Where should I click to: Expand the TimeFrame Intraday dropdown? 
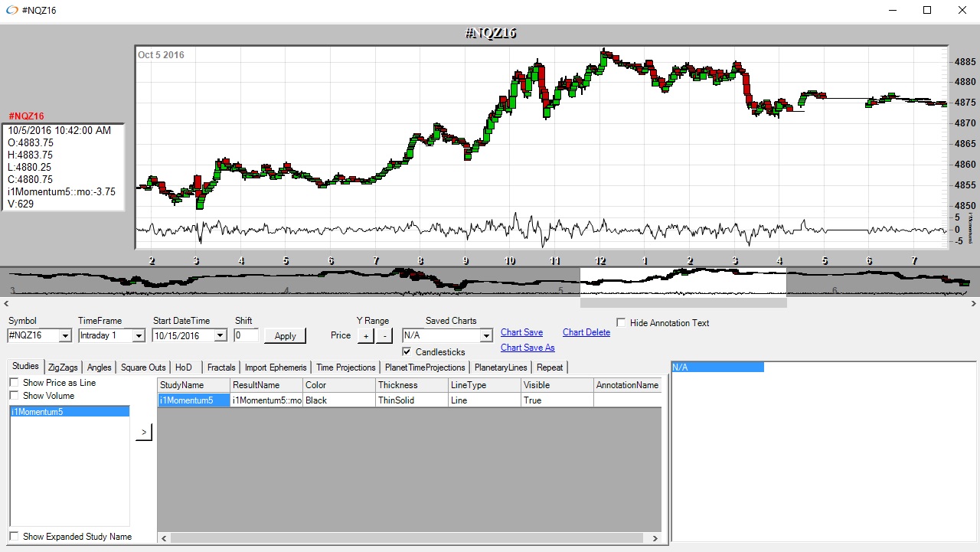coord(139,335)
